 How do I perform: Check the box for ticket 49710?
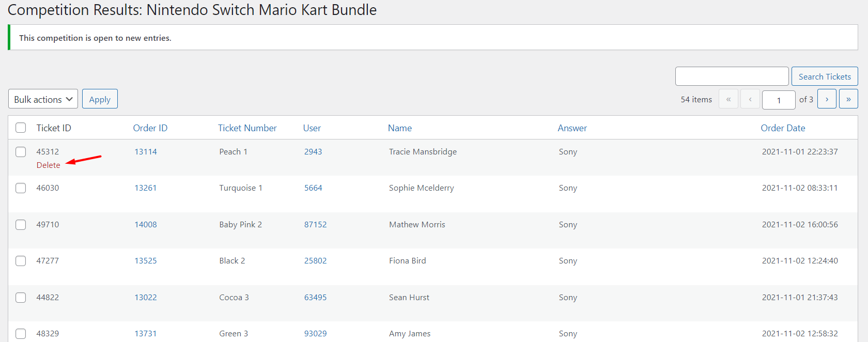click(21, 225)
